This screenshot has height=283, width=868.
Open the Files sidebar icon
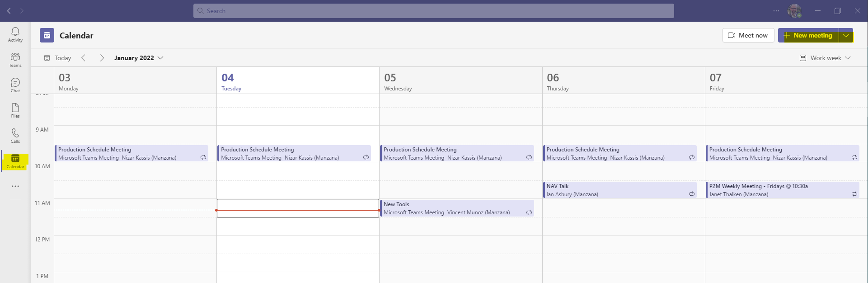click(15, 110)
